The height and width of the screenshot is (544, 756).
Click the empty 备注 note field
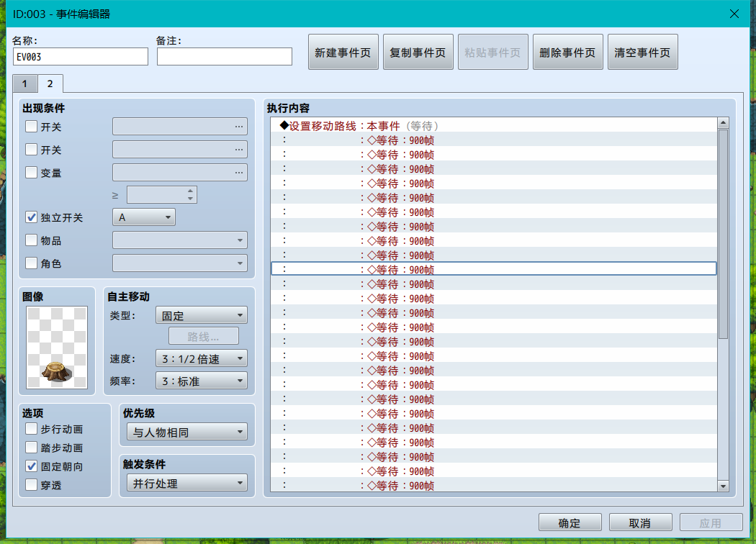point(225,56)
